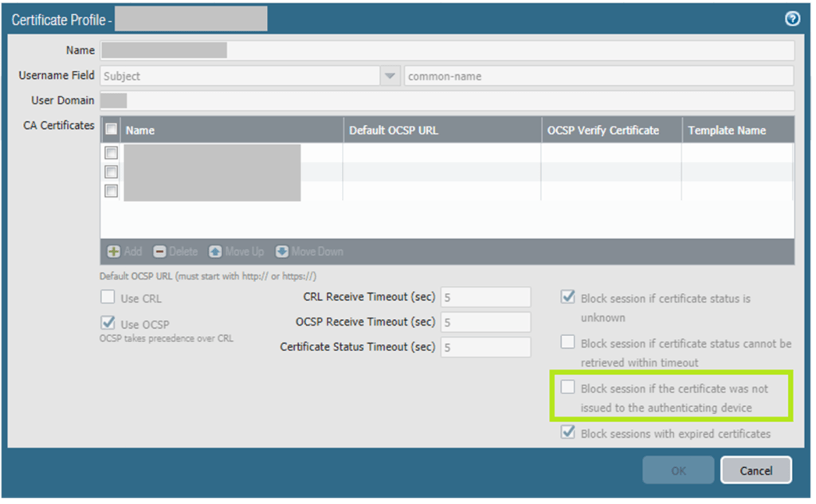This screenshot has height=504, width=816.
Task: Sort by the Default OCSP URL column
Action: [x=441, y=130]
